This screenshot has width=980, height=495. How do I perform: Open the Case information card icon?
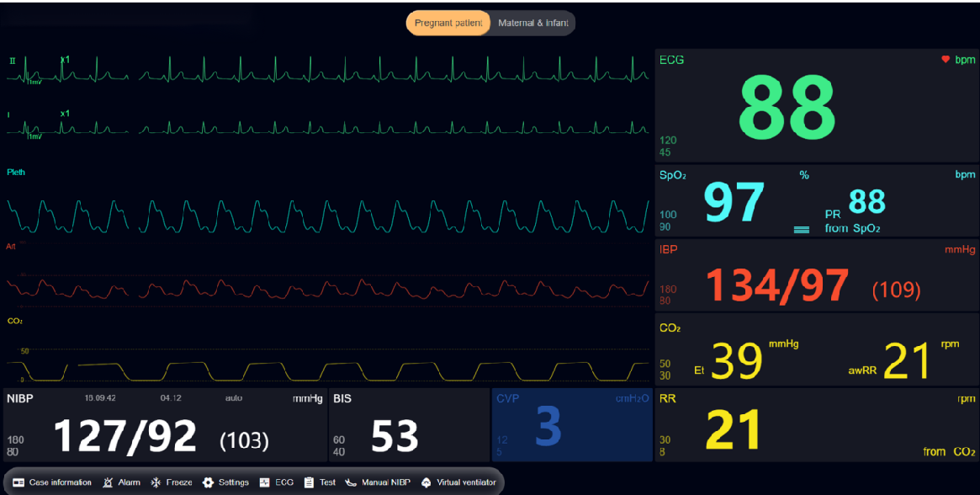coord(19,482)
